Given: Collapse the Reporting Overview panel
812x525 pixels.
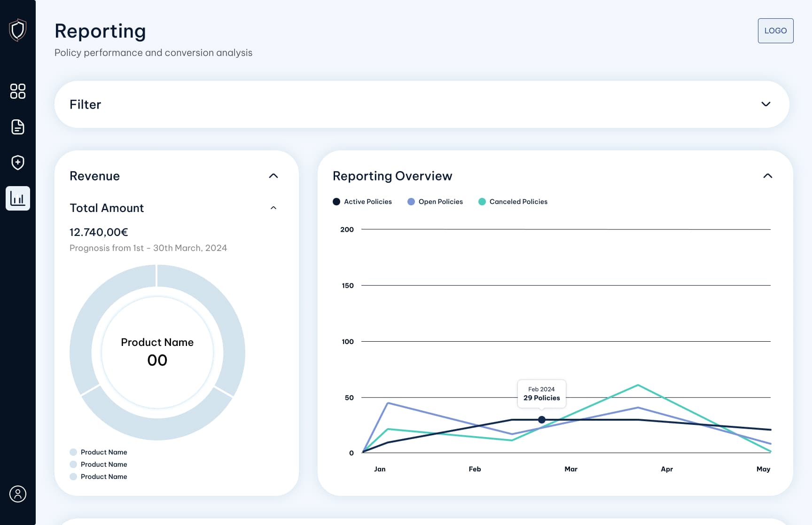Looking at the screenshot, I should [x=767, y=176].
